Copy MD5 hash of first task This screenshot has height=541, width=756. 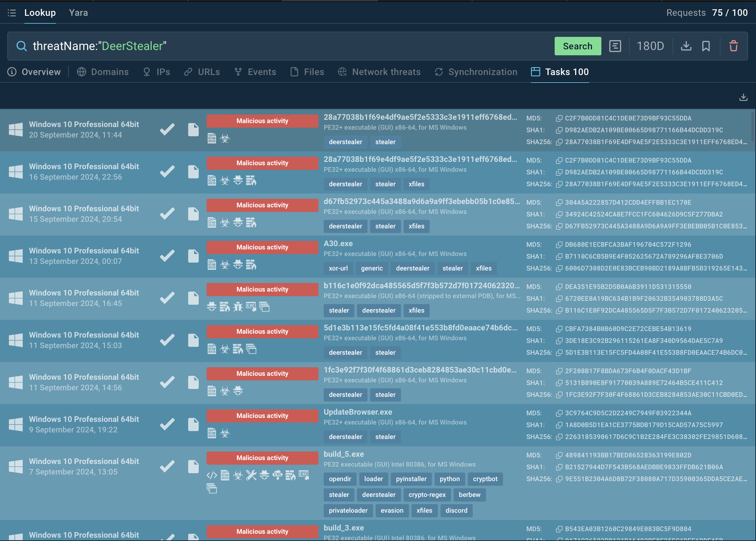(x=559, y=118)
